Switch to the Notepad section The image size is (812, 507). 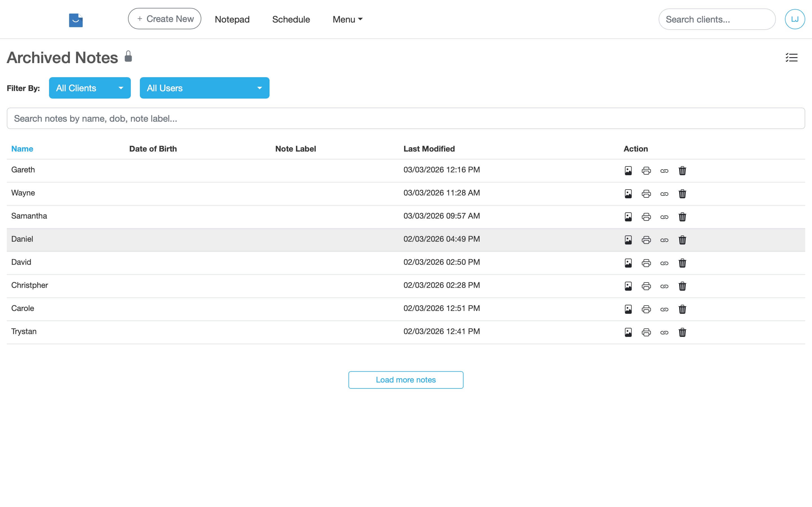(x=232, y=19)
